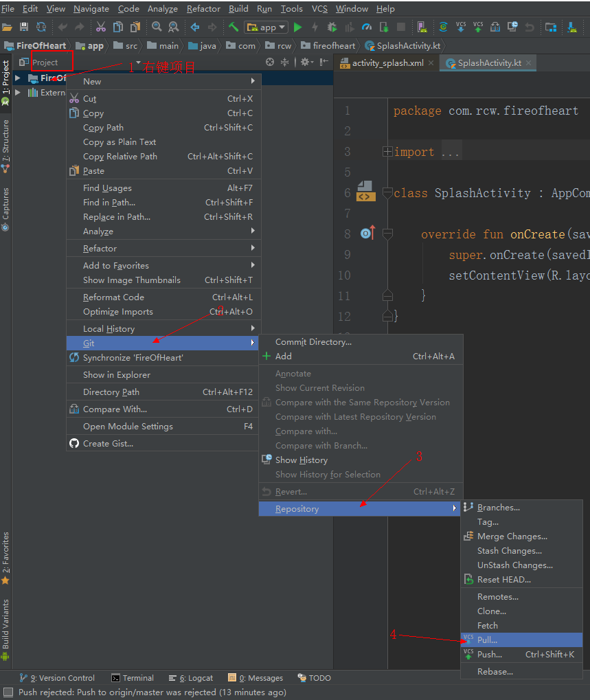Click the Copy toolbar icon
Image resolution: width=590 pixels, height=700 pixels.
point(118,27)
